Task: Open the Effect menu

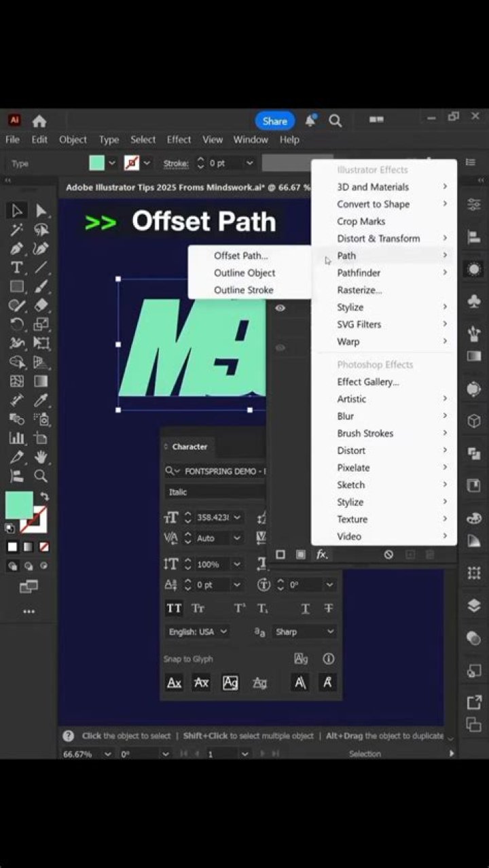Action: pyautogui.click(x=179, y=139)
